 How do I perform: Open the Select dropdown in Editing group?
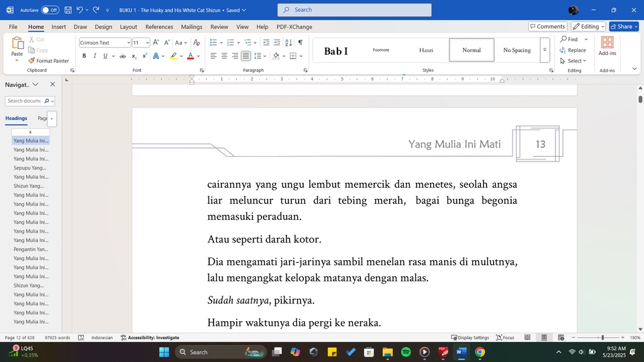pos(573,61)
